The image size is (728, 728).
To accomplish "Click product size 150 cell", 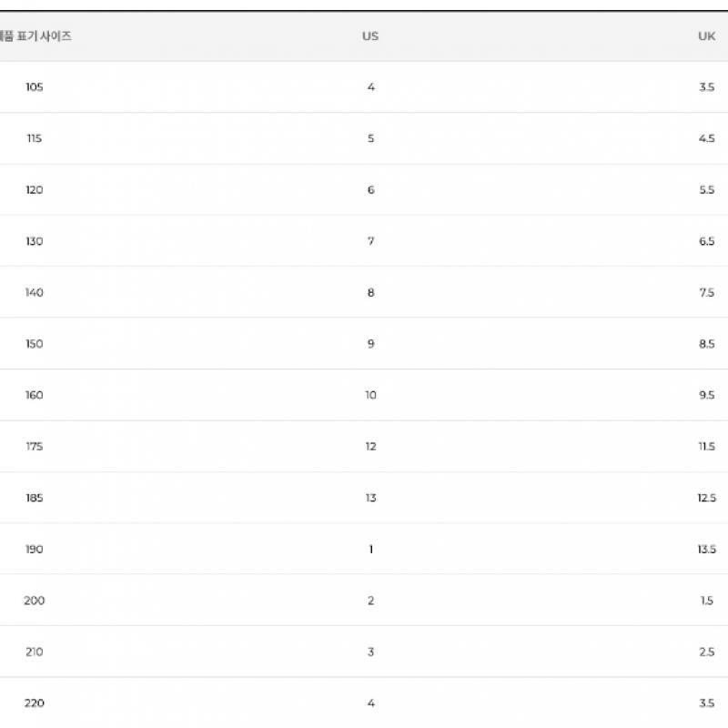I will tap(35, 344).
